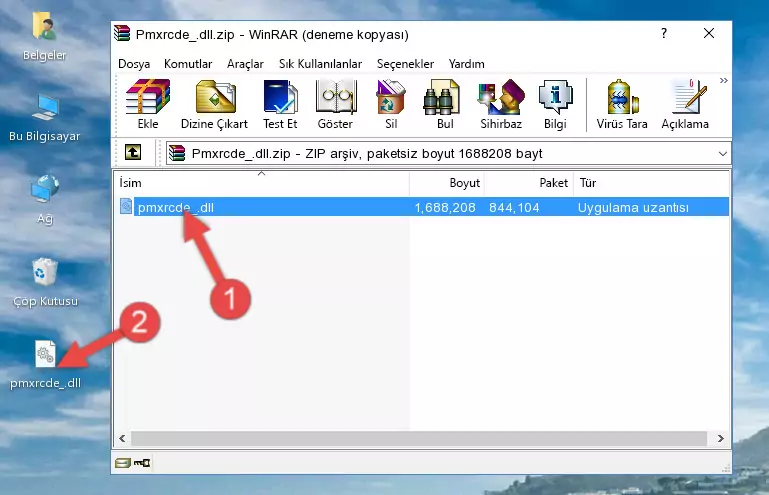This screenshot has width=769, height=495.
Task: Open the Araçlar menu
Action: pos(245,64)
